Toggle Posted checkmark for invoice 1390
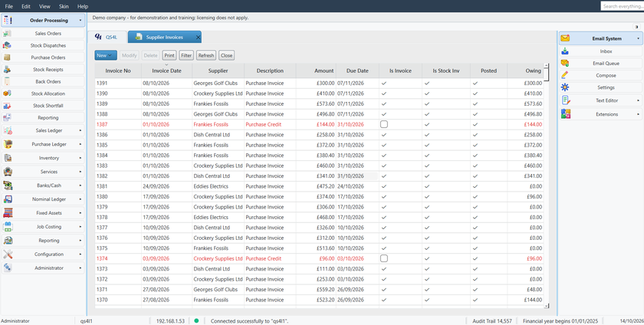The height and width of the screenshot is (325, 644). click(x=475, y=94)
